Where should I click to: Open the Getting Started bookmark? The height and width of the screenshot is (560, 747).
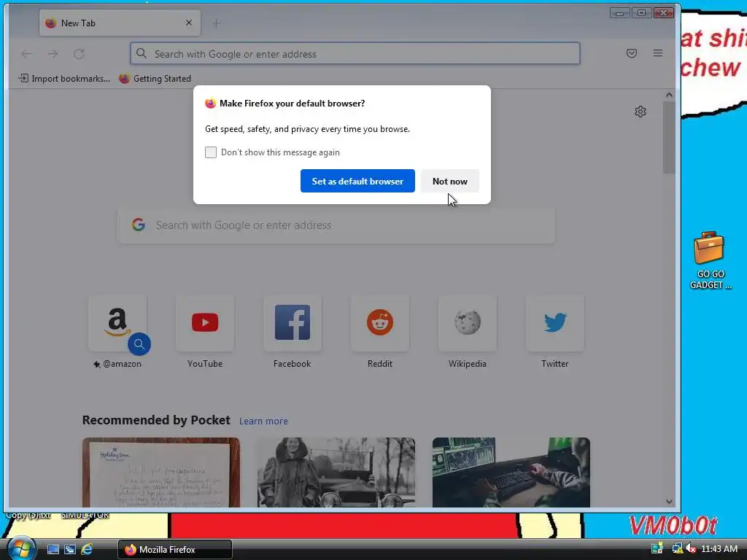coord(155,79)
